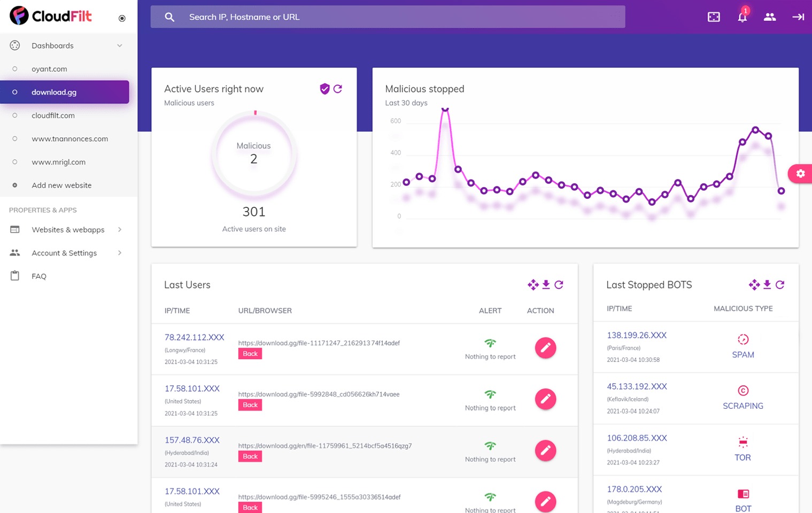Open bot IP 45.133.192.XXX
This screenshot has width=812, height=513.
[x=637, y=386]
